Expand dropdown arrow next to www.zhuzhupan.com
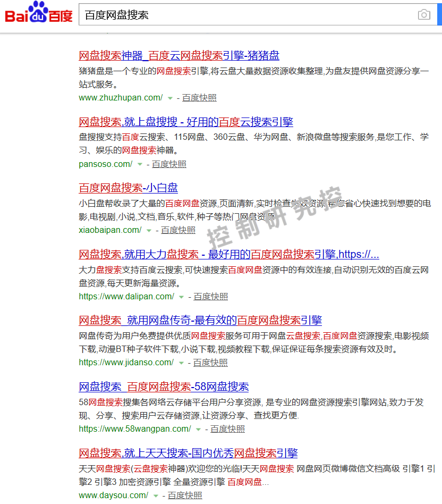 pos(170,98)
